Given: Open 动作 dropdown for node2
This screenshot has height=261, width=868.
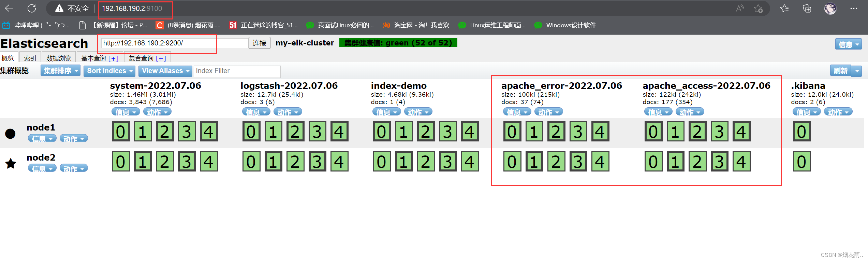Looking at the screenshot, I should [x=74, y=168].
